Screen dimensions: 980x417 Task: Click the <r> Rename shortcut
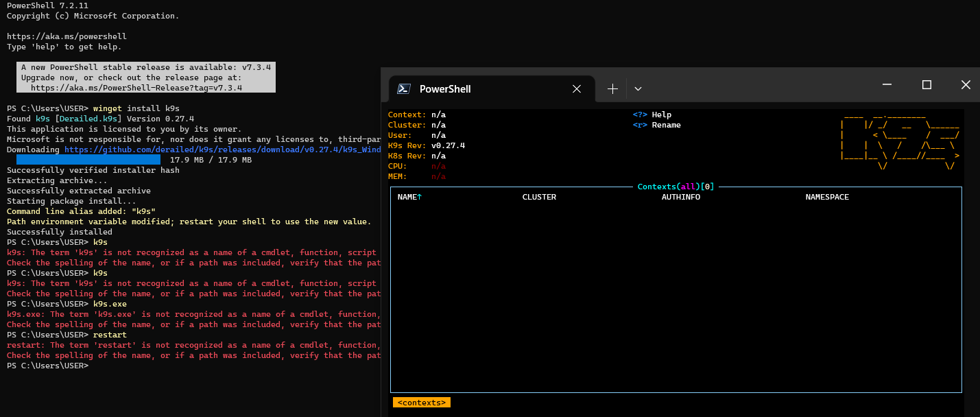tap(658, 125)
